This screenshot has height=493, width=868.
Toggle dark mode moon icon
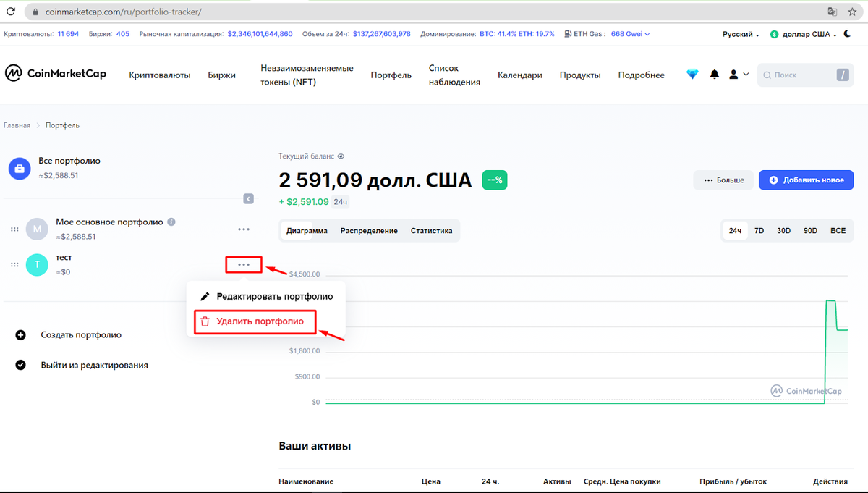pyautogui.click(x=848, y=34)
